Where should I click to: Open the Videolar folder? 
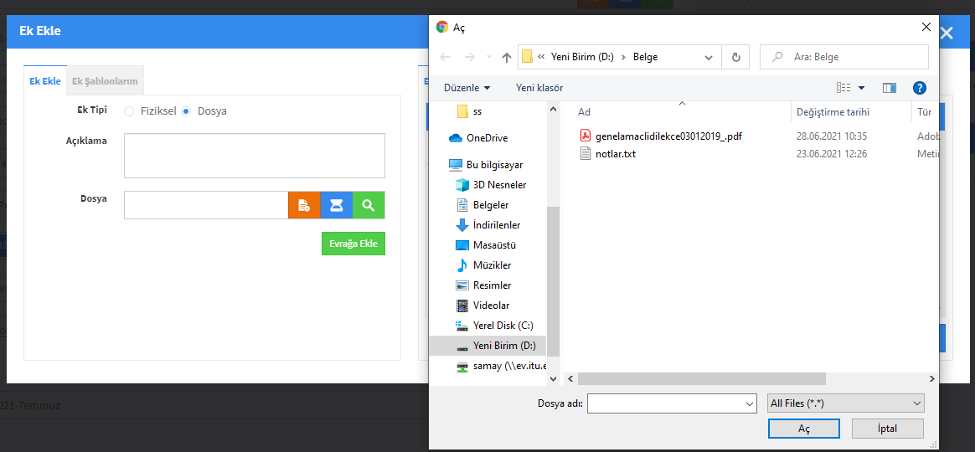(x=483, y=305)
